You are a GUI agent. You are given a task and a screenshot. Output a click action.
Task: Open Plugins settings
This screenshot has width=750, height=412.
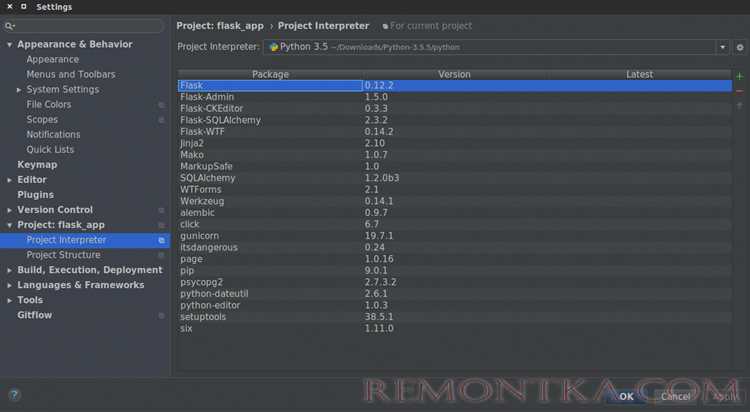(x=35, y=195)
